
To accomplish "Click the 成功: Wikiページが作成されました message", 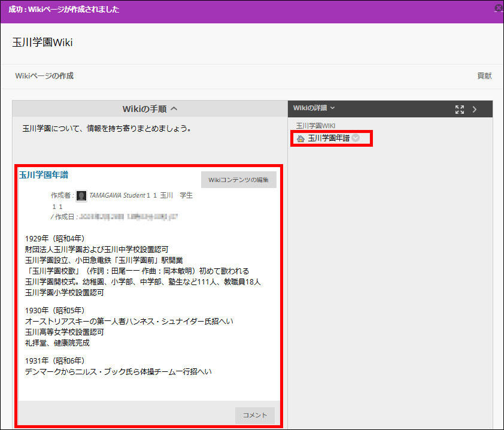I will pos(64,10).
